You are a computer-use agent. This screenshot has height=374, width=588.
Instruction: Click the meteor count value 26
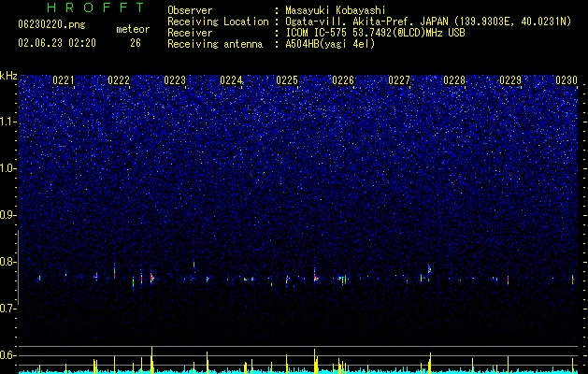coord(136,43)
